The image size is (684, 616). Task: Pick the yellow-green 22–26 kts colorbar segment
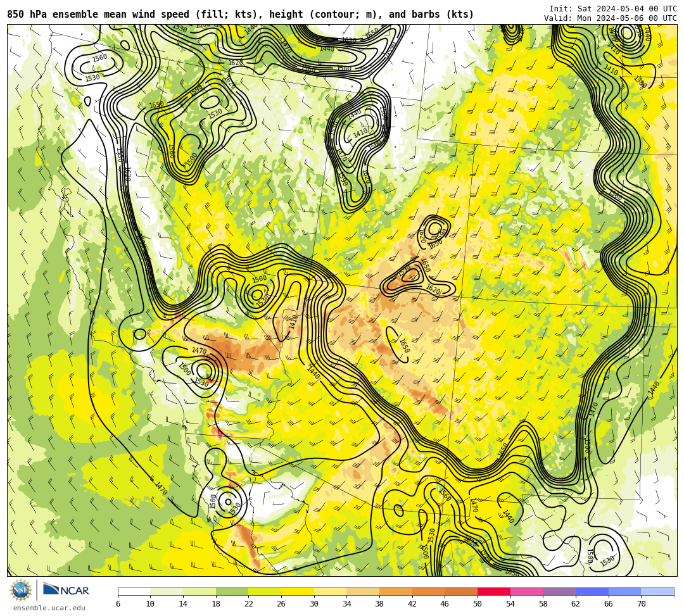[265, 591]
